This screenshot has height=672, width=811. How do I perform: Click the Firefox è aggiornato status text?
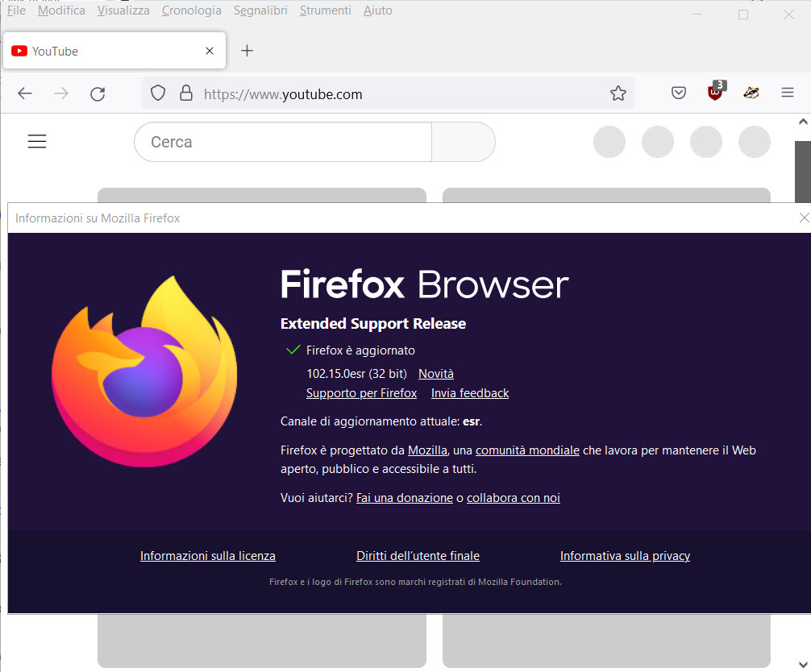point(360,351)
